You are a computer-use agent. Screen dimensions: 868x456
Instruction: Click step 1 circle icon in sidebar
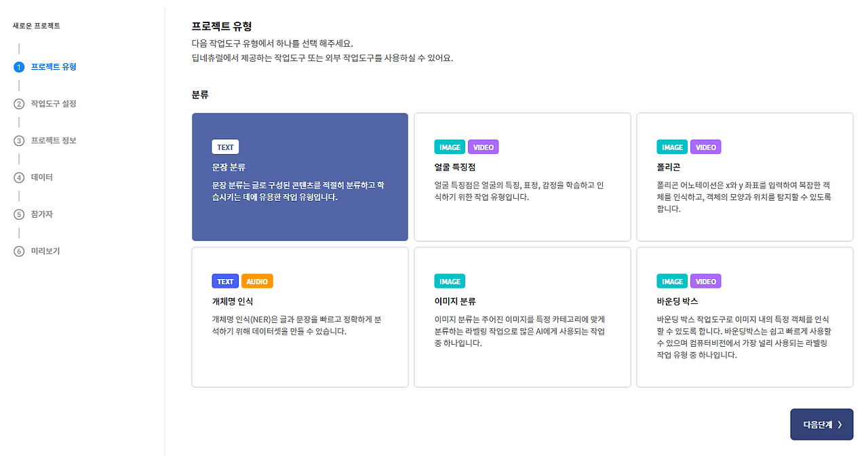(19, 67)
